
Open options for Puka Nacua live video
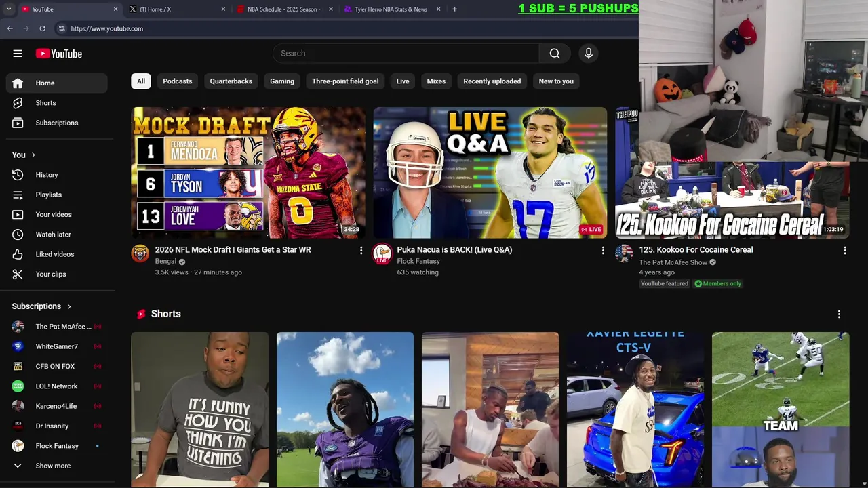[x=603, y=251]
